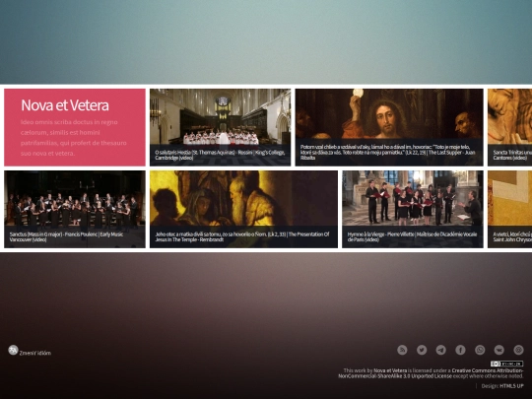
Task: Click the Zmeniť idióm language link
Action: (x=34, y=354)
